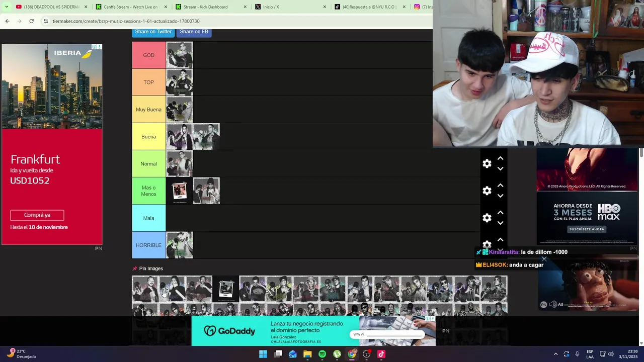This screenshot has width=644, height=362.
Task: Click the Mala tier label
Action: coord(148,218)
